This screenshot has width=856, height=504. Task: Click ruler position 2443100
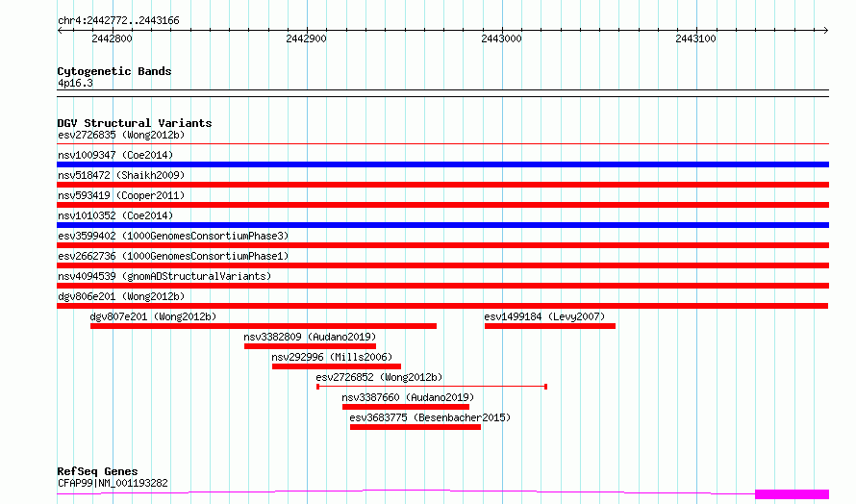click(x=695, y=38)
